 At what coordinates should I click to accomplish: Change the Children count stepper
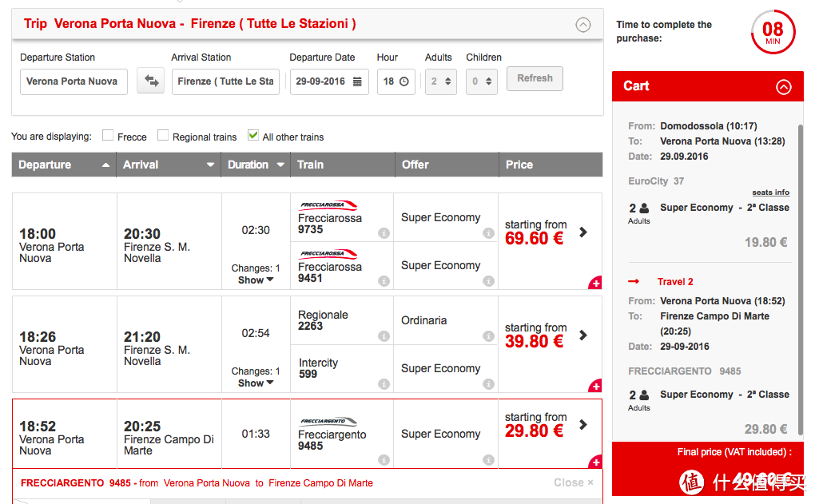(482, 81)
